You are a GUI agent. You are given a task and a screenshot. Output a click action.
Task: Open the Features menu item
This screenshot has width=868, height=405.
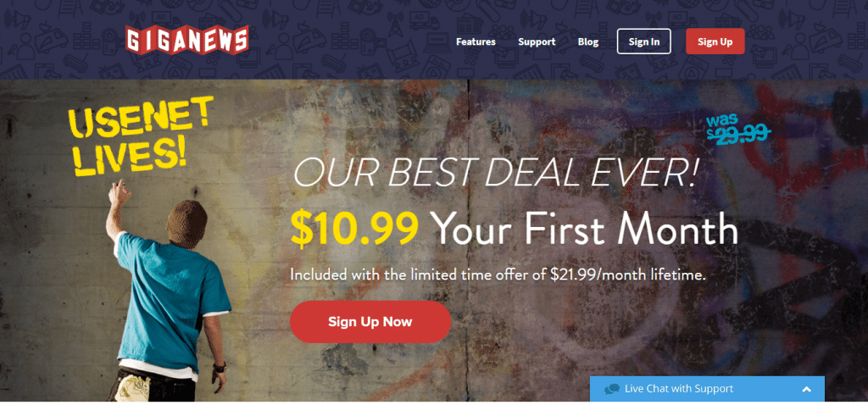click(476, 42)
